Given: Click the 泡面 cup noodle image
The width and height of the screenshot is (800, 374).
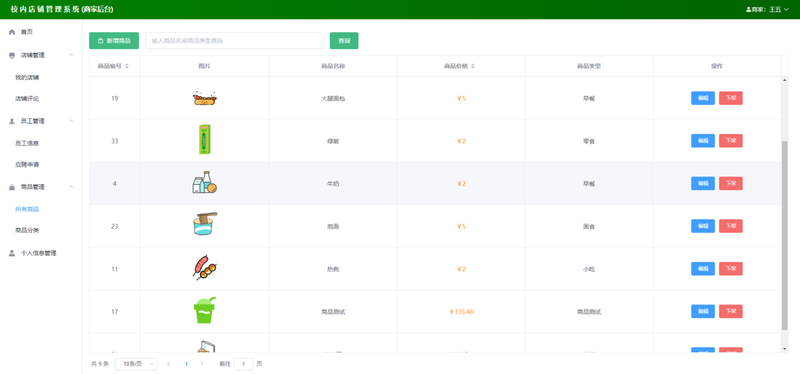Looking at the screenshot, I should coord(205,224).
